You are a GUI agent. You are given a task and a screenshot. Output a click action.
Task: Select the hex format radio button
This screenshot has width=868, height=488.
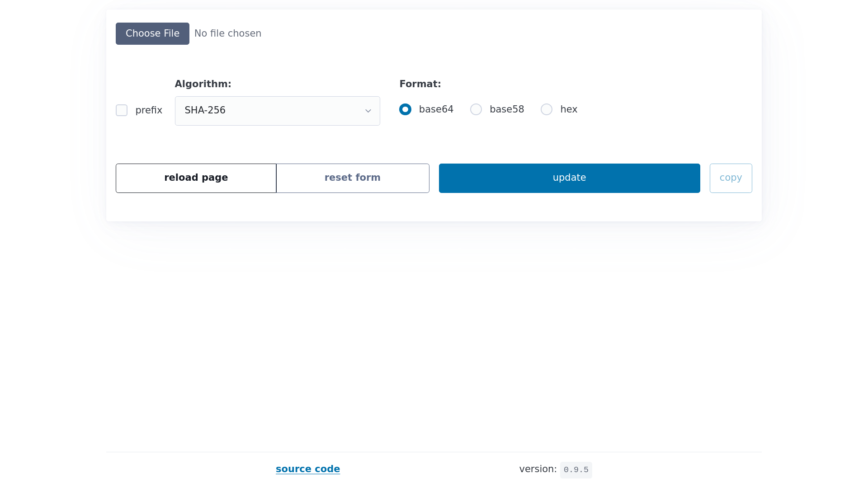[x=547, y=109]
